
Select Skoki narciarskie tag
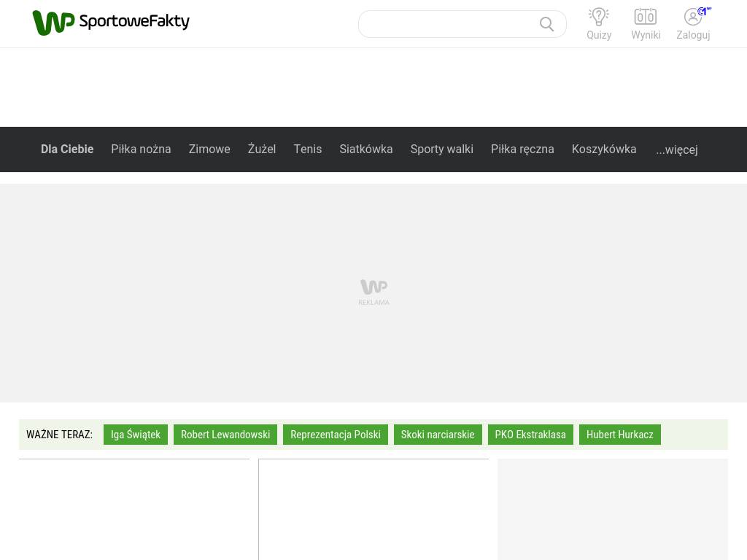pyautogui.click(x=438, y=435)
